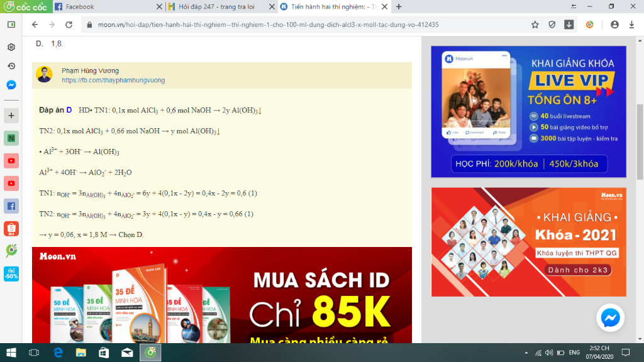Open the Shopee sidebar shortcut
This screenshot has height=362, width=644.
11,229
